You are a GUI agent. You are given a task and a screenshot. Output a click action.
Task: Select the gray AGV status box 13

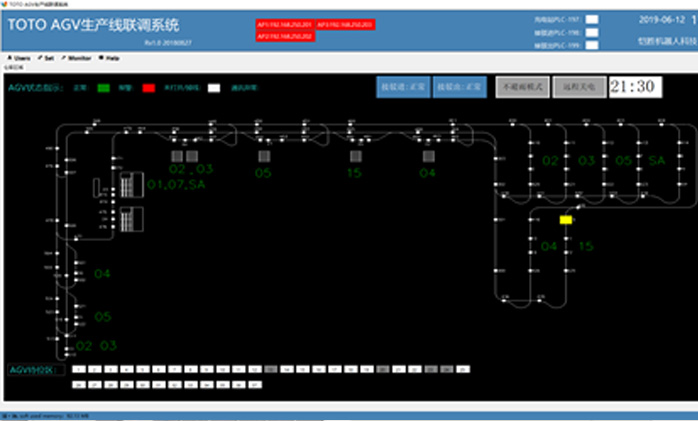point(271,369)
